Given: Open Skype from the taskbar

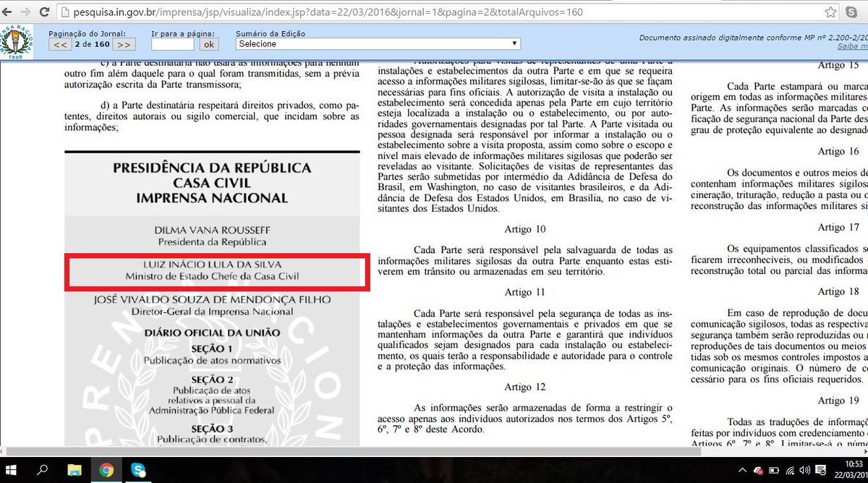Looking at the screenshot, I should coord(140,471).
